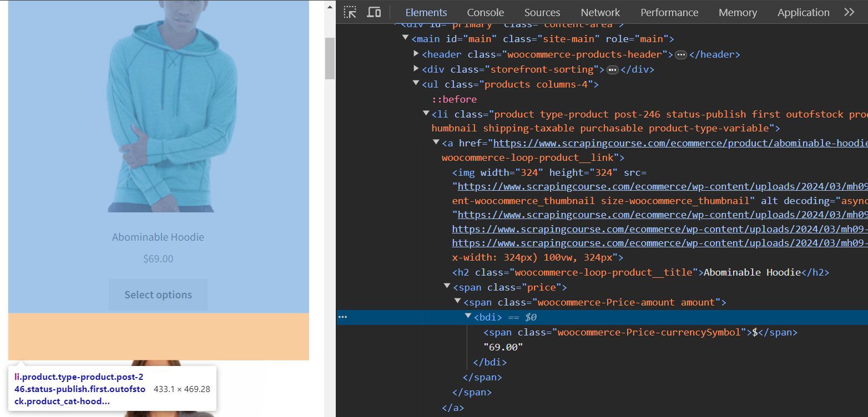Select the h2 woocommerce-loop-product__title row

(x=640, y=272)
